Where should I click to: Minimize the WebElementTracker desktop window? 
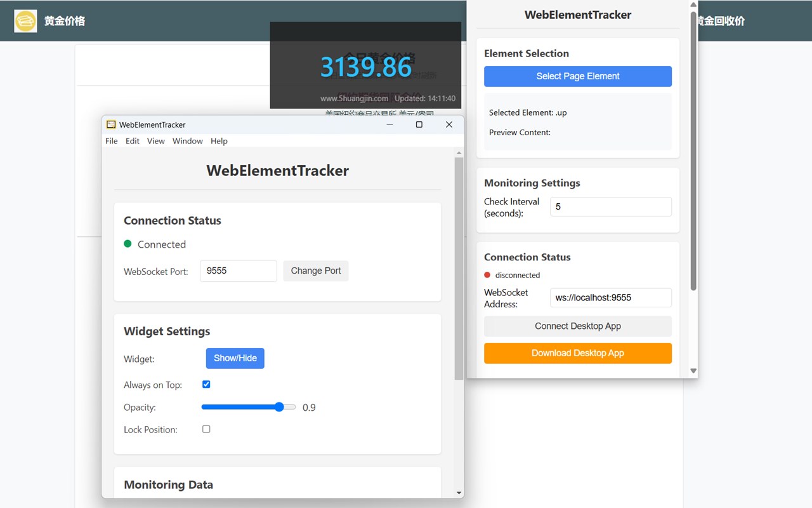click(x=390, y=124)
